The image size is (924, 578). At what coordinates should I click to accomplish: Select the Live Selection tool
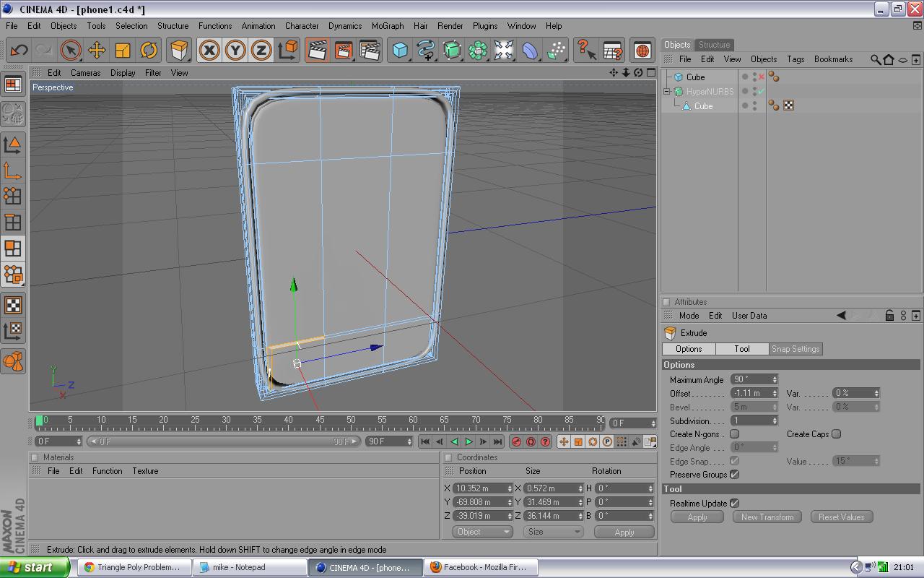click(71, 50)
